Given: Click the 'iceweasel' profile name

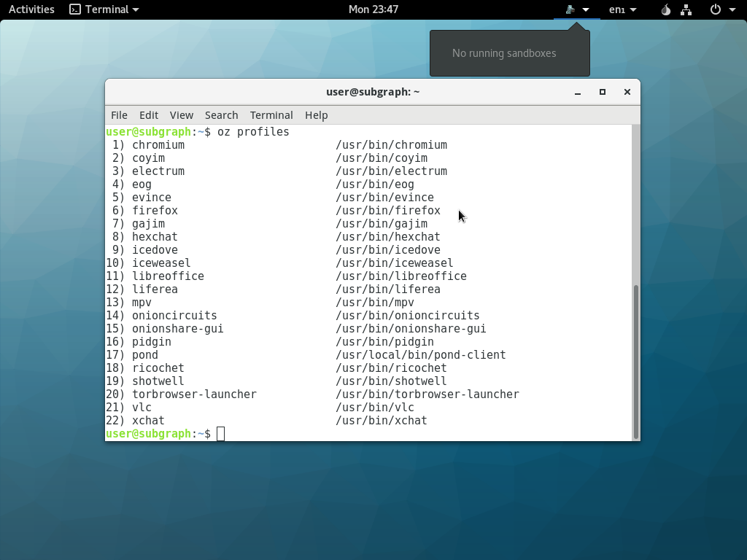Looking at the screenshot, I should click(161, 262).
